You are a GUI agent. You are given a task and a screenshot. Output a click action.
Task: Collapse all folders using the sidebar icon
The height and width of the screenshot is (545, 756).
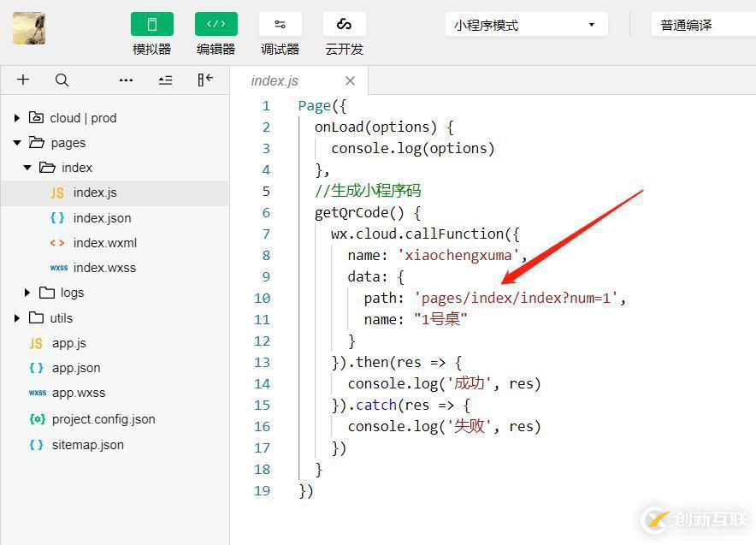(165, 80)
